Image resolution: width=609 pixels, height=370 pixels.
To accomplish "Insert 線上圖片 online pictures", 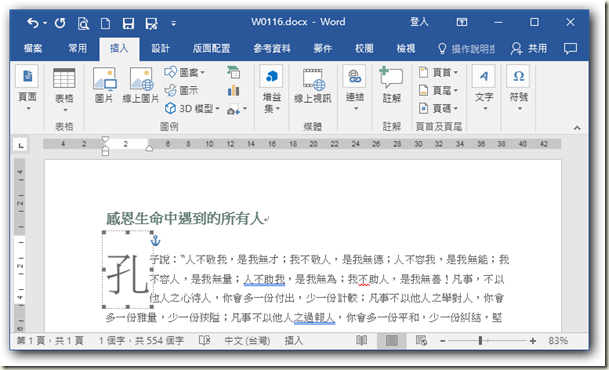I will coord(141,85).
